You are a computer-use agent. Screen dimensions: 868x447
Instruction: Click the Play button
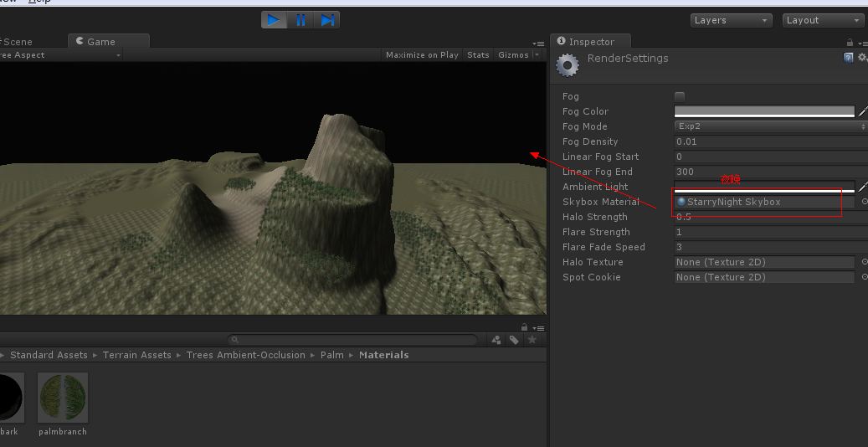tap(274, 20)
